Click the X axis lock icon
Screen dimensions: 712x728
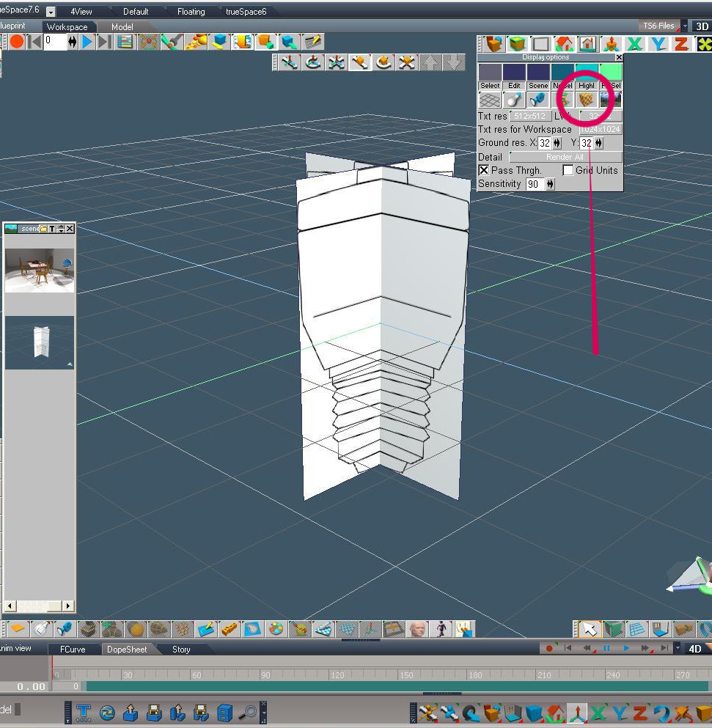[x=635, y=45]
